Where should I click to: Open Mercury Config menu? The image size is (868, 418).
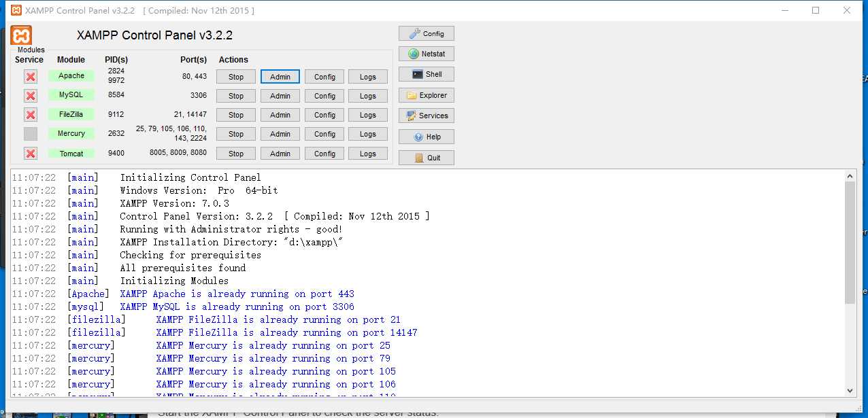(324, 134)
